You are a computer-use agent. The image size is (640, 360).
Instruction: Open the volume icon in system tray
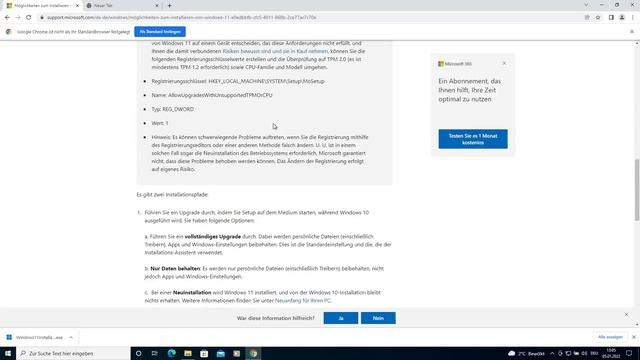[x=584, y=353]
